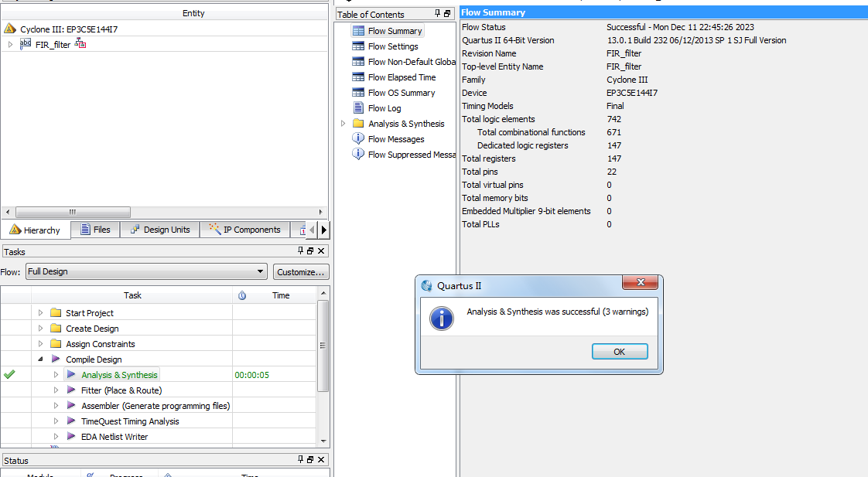Screen dimensions: 868x477
Task: Click the hierarchy icon beside FIR_filter
Action: click(x=80, y=43)
